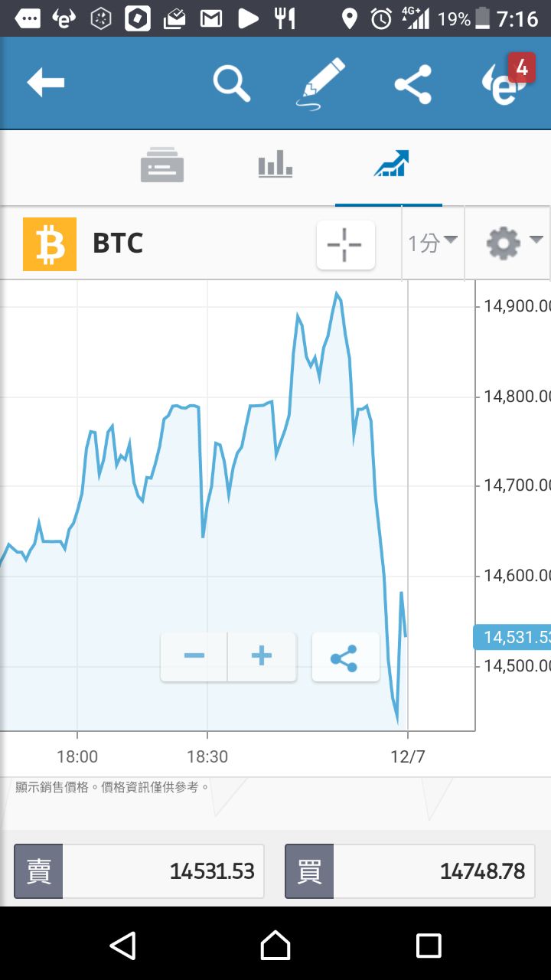The height and width of the screenshot is (980, 551).
Task: Tap the sell button at 14531.53
Action: [x=139, y=871]
